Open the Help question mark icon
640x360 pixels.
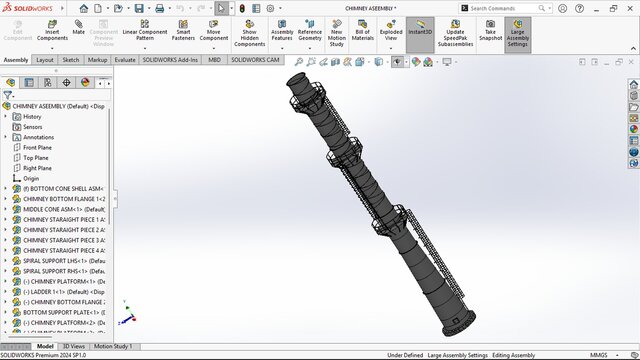(x=579, y=8)
